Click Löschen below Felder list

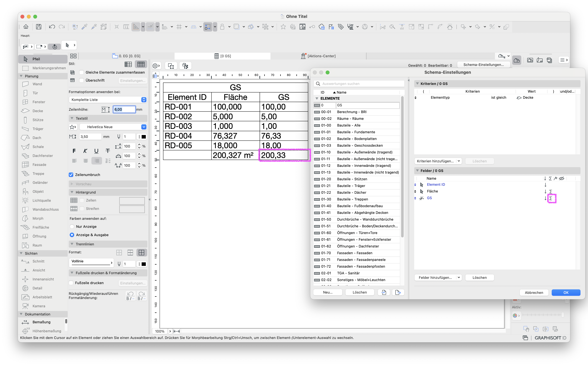pyautogui.click(x=479, y=278)
